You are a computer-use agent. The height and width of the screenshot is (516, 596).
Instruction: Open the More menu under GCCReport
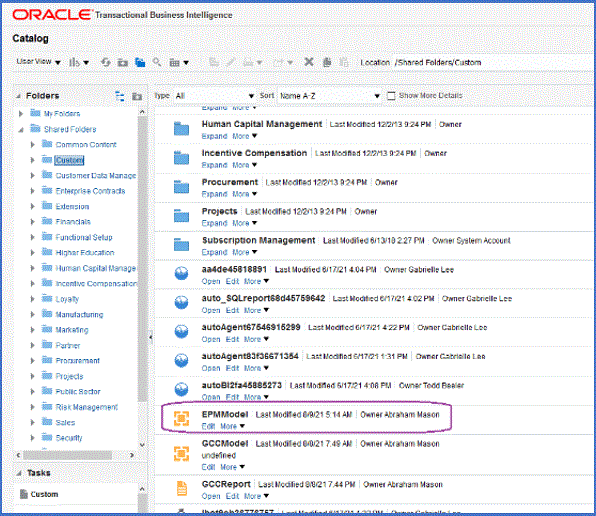click(x=257, y=496)
